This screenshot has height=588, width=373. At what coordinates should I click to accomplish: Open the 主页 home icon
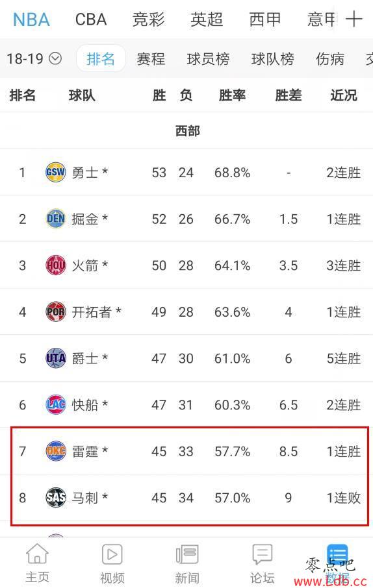pyautogui.click(x=37, y=554)
